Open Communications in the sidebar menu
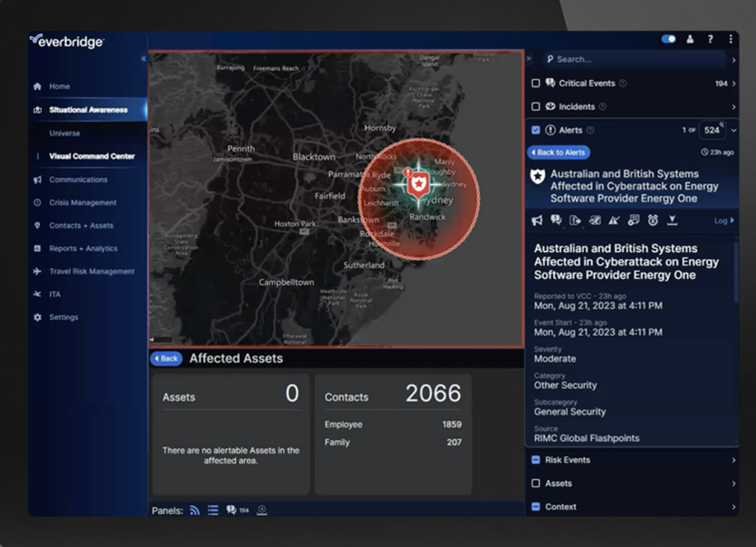The width and height of the screenshot is (756, 547). pyautogui.click(x=78, y=180)
